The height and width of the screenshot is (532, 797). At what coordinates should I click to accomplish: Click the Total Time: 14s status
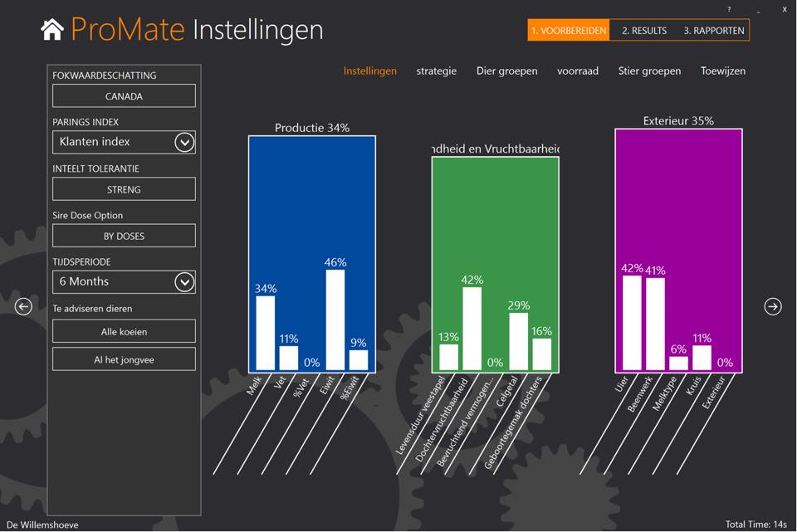pyautogui.click(x=755, y=525)
